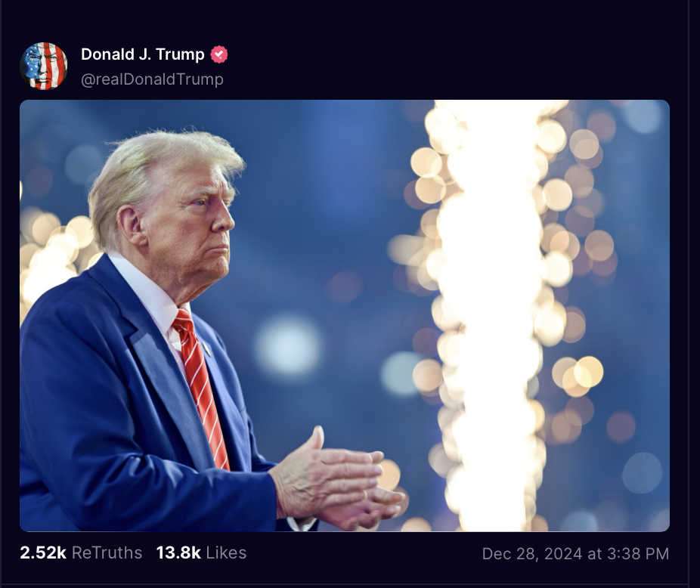Image resolution: width=700 pixels, height=588 pixels.
Task: Open the Donald J. Trump display name
Action: pyautogui.click(x=142, y=54)
